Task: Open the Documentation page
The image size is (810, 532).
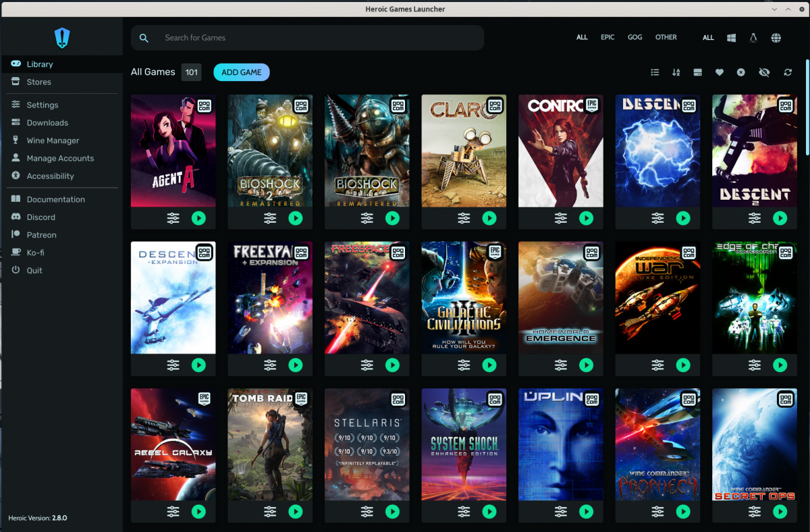Action: coord(57,199)
